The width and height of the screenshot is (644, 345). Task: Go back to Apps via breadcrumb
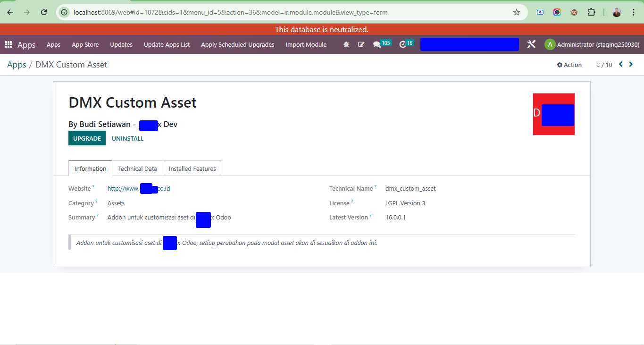17,65
